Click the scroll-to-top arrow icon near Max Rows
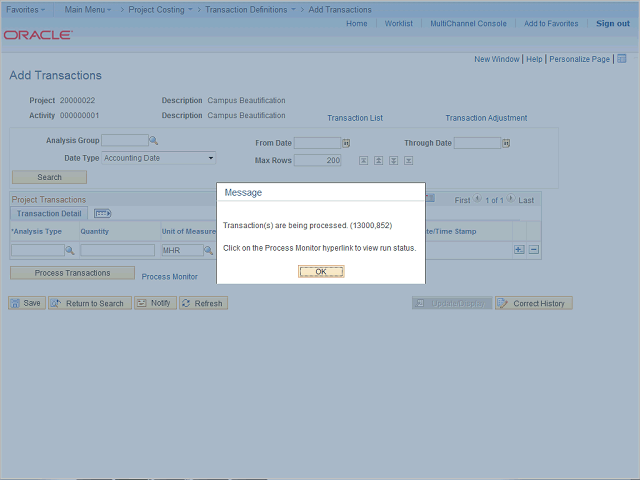This screenshot has width=640, height=480. pyautogui.click(x=363, y=160)
